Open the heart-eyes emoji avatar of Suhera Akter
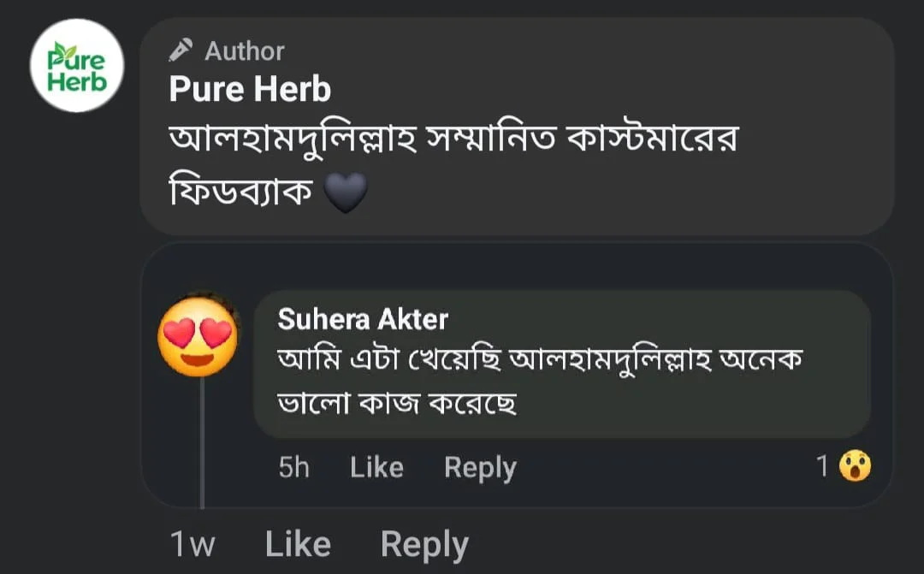The image size is (924, 574). (x=198, y=337)
